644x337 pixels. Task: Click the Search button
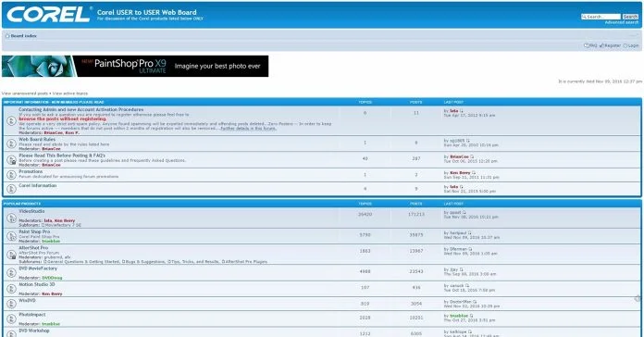pos(630,17)
